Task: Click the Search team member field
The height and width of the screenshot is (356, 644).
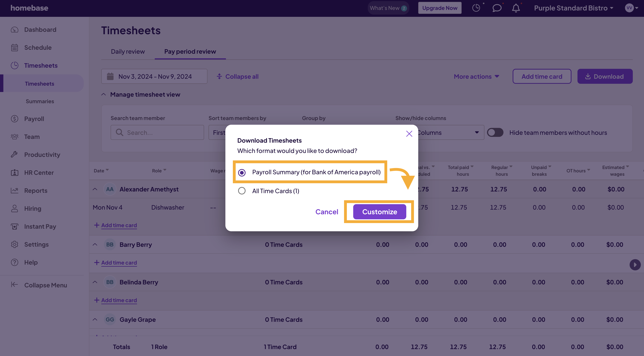Action: coord(157,132)
